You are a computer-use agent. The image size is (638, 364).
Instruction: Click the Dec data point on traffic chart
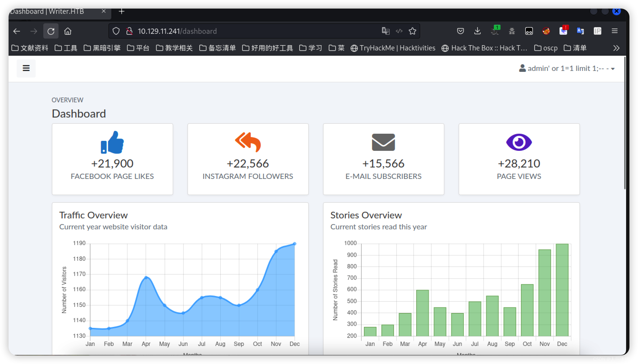(x=294, y=244)
